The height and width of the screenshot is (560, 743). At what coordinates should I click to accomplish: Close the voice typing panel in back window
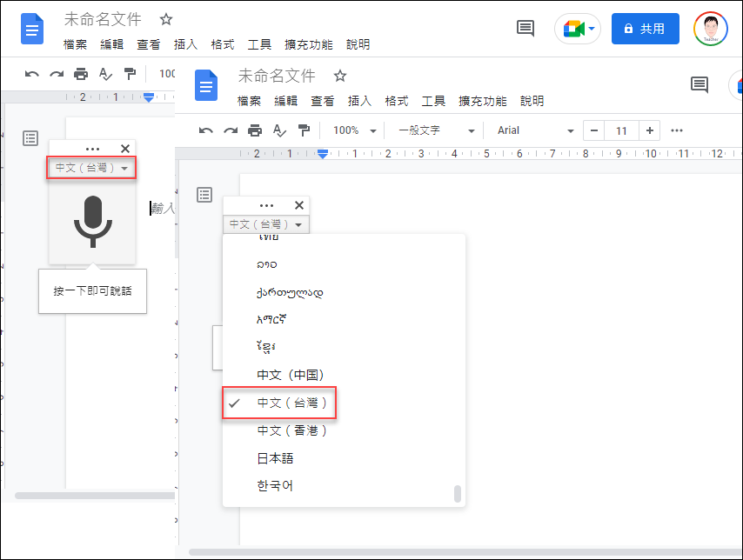pos(125,149)
